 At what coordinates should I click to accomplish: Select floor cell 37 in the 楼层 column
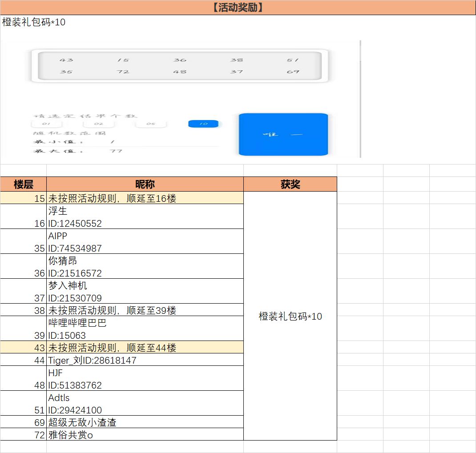(24, 291)
